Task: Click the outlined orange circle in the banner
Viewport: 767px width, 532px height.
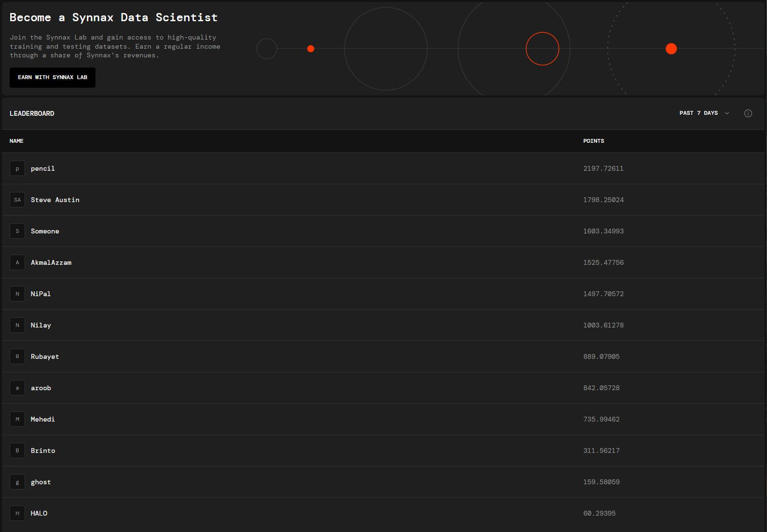Action: [542, 49]
